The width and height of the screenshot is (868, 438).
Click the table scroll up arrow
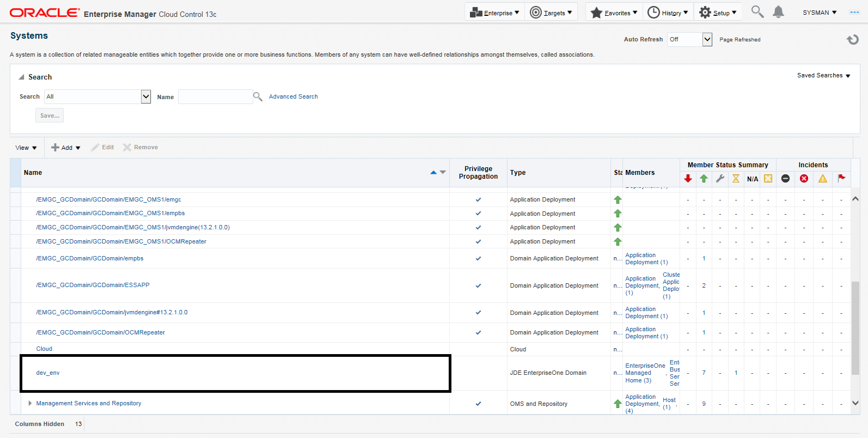(x=855, y=199)
